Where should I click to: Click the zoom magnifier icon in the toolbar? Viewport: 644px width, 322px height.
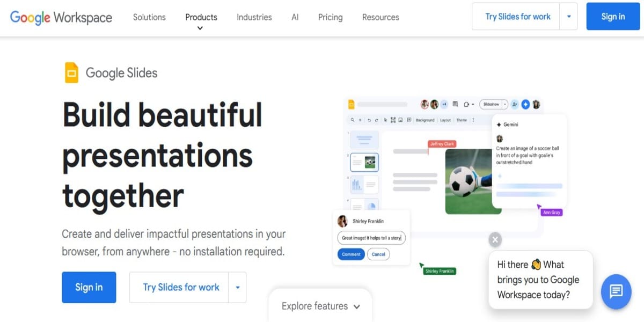click(352, 120)
